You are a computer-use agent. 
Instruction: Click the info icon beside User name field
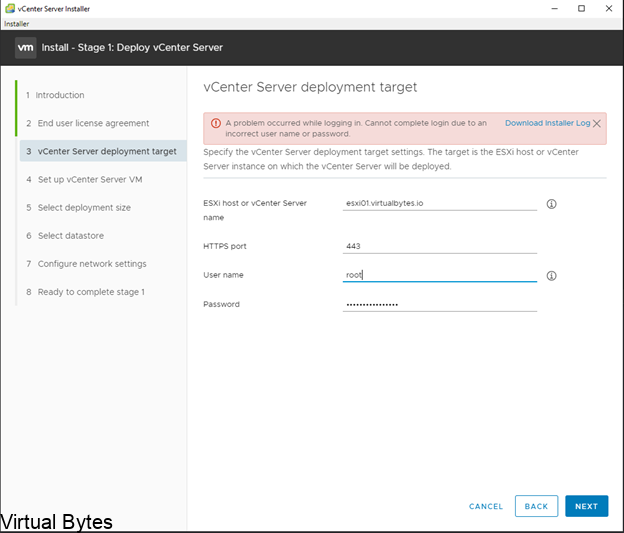pos(551,276)
